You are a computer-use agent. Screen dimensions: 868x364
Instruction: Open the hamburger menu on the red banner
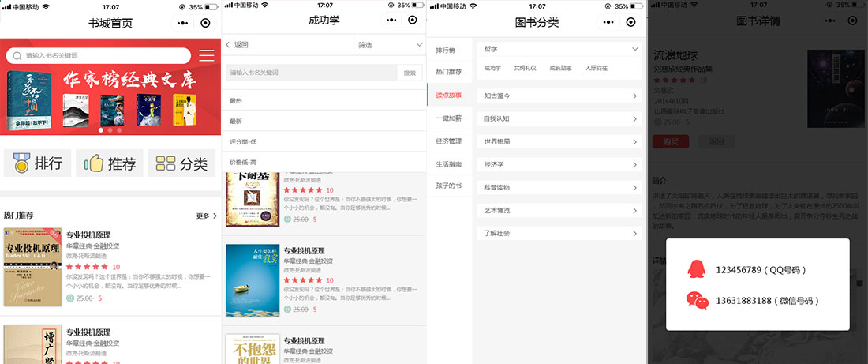pos(206,56)
